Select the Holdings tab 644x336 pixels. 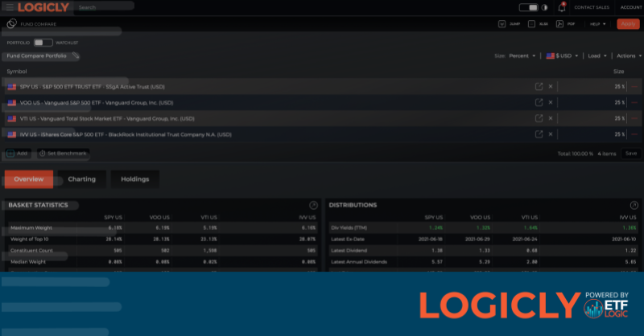pos(134,178)
